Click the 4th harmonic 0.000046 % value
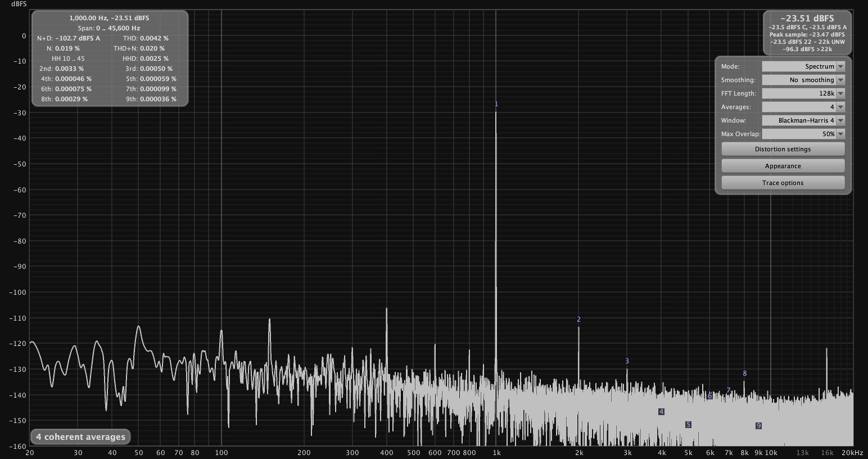The image size is (868, 459). (73, 79)
